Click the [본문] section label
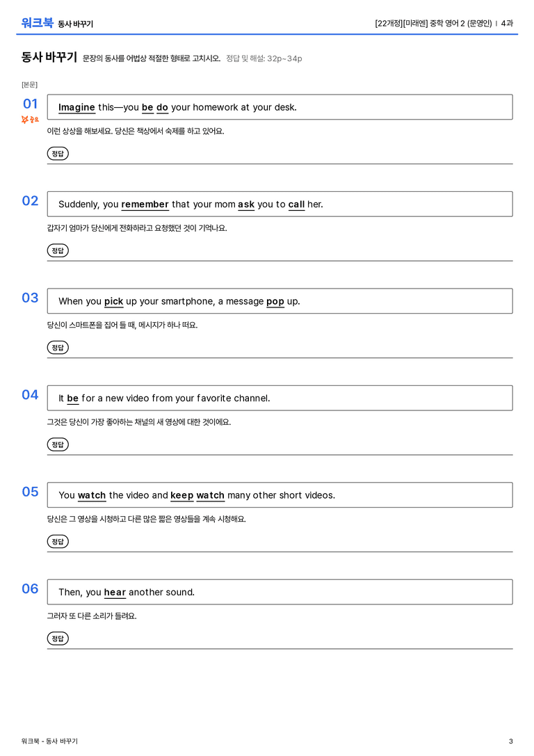This screenshot has width=534, height=756. (29, 85)
